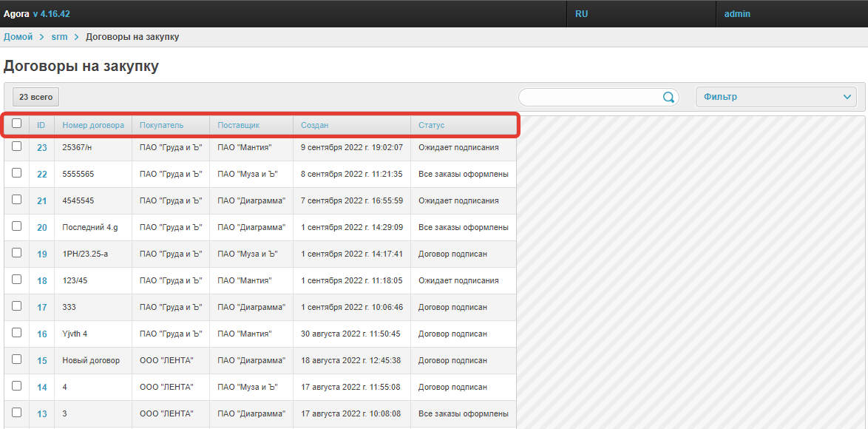Go to Домой breadcrumb link
The height and width of the screenshot is (429, 868).
18,37
